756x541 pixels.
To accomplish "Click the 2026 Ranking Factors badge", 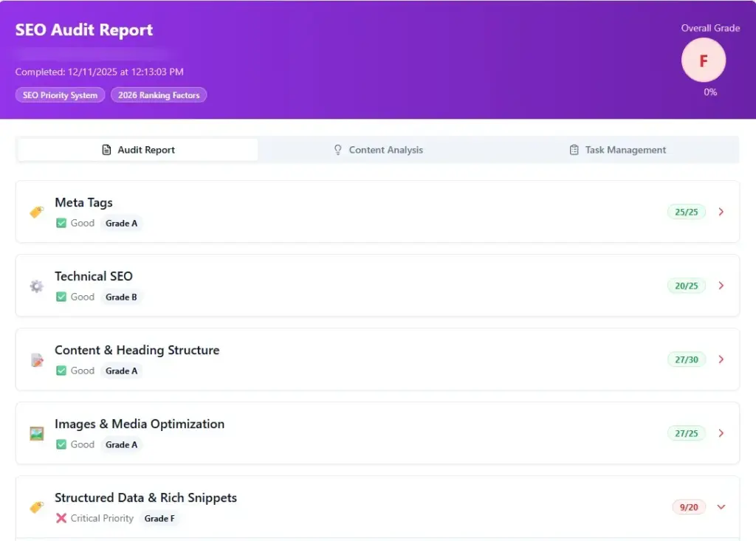I will (x=159, y=94).
